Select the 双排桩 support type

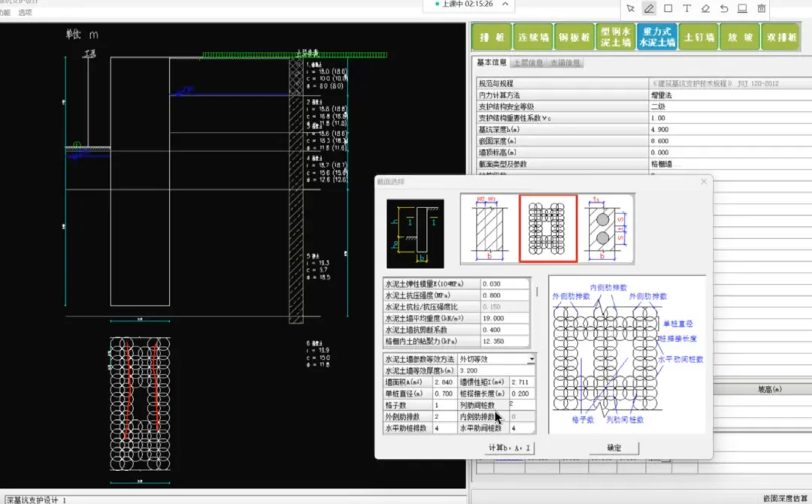[x=781, y=37]
